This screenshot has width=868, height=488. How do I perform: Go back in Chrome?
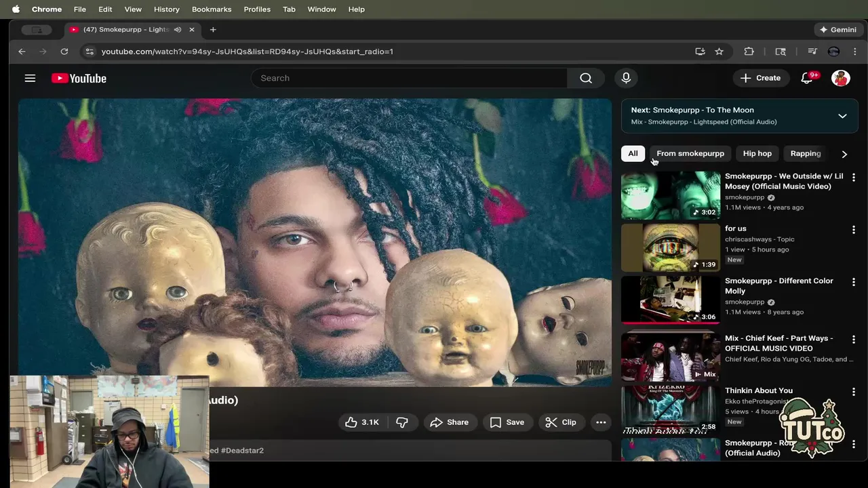coord(22,52)
